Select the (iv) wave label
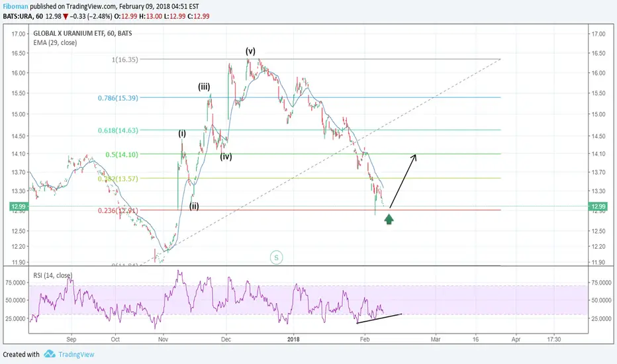 point(226,157)
